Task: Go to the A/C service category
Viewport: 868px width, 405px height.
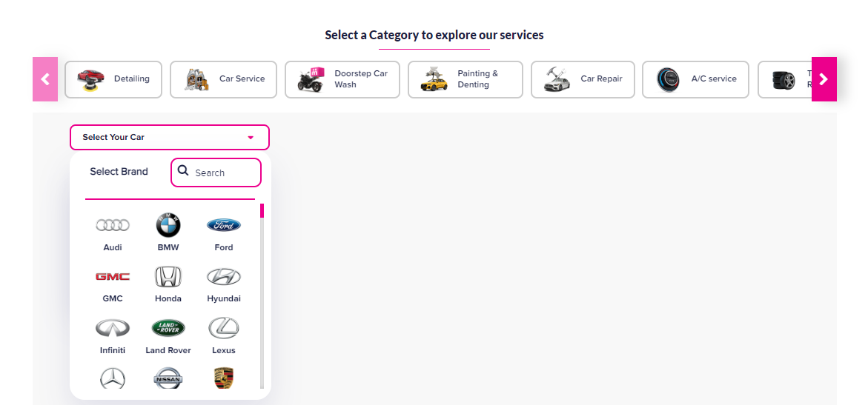Action: 695,79
